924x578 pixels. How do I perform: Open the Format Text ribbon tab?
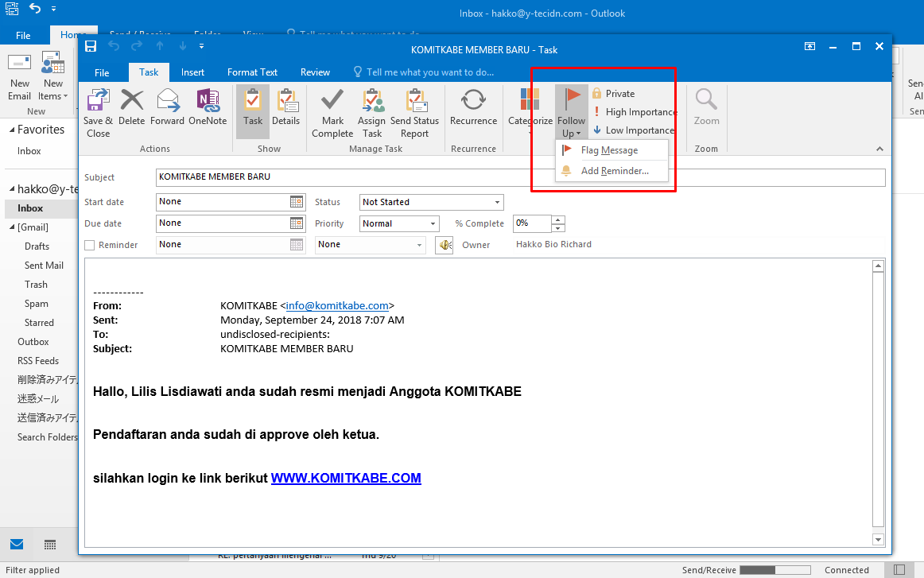click(252, 72)
